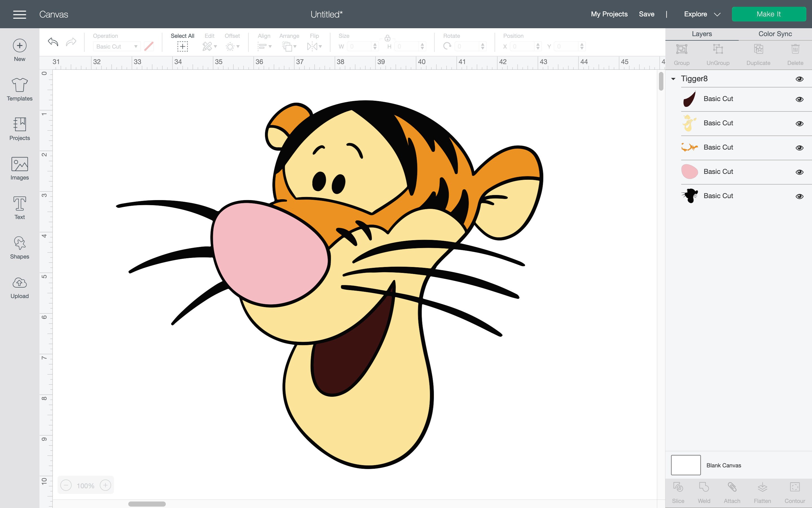The height and width of the screenshot is (508, 812).
Task: Click the vertical scrollbar thumb
Action: 661,81
